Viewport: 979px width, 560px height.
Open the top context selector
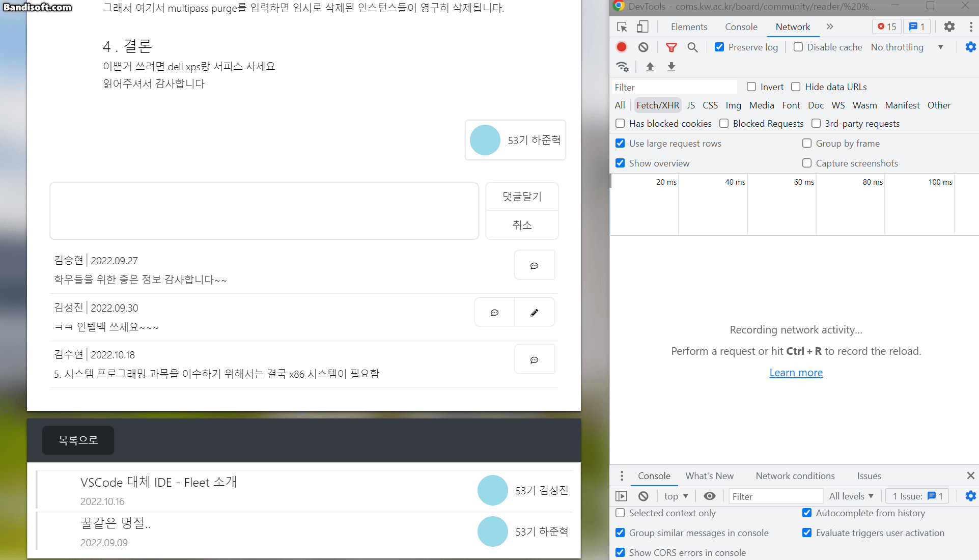[x=676, y=496]
